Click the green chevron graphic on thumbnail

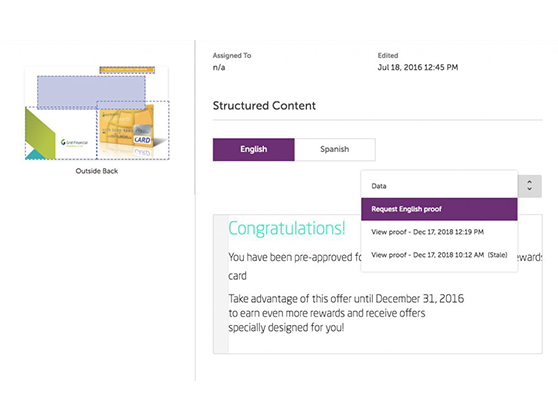pos(40,133)
